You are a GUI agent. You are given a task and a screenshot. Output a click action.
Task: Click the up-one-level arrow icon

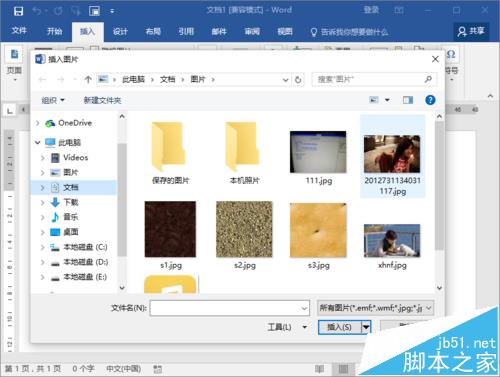point(88,79)
